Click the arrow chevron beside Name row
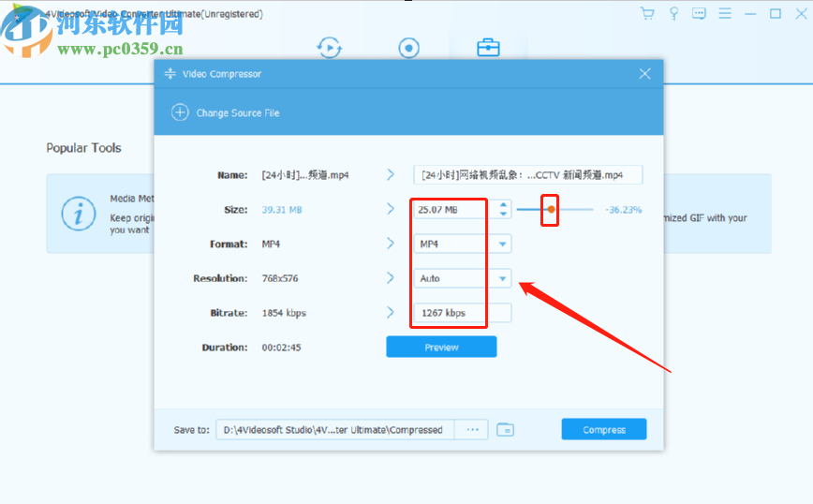The width and height of the screenshot is (813, 504). (x=391, y=175)
